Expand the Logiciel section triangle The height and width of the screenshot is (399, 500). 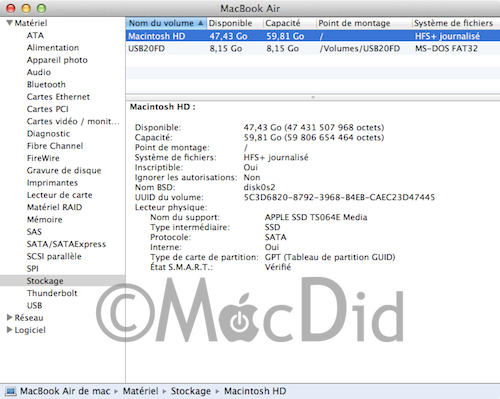[10, 330]
